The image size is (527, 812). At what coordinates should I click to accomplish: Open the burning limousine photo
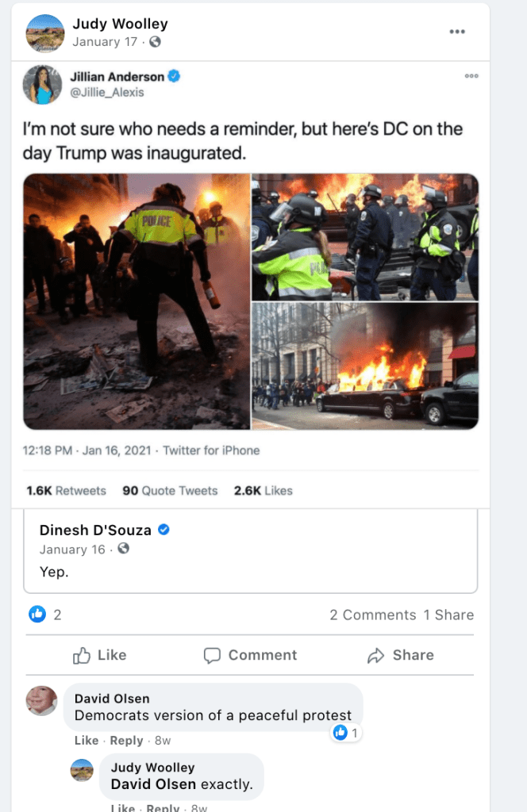click(x=365, y=366)
